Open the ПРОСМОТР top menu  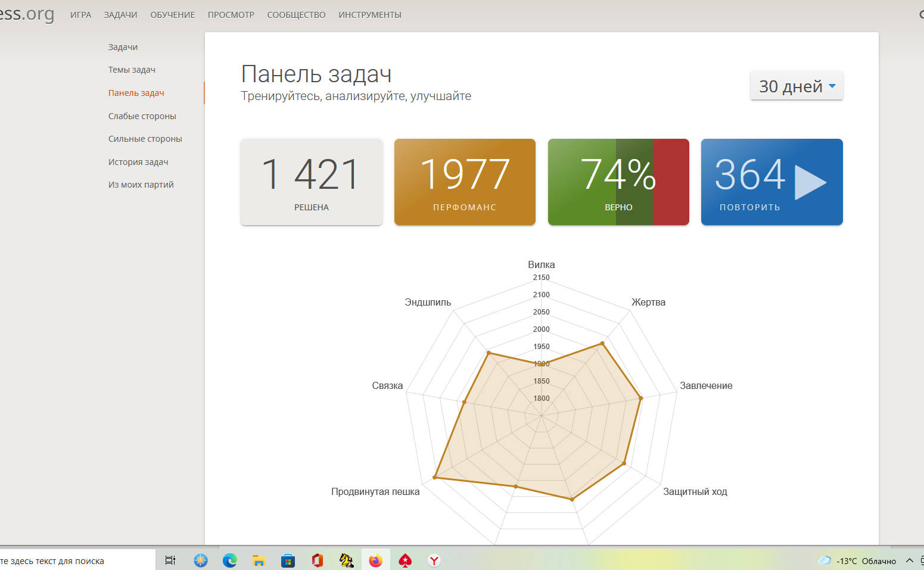pyautogui.click(x=231, y=15)
